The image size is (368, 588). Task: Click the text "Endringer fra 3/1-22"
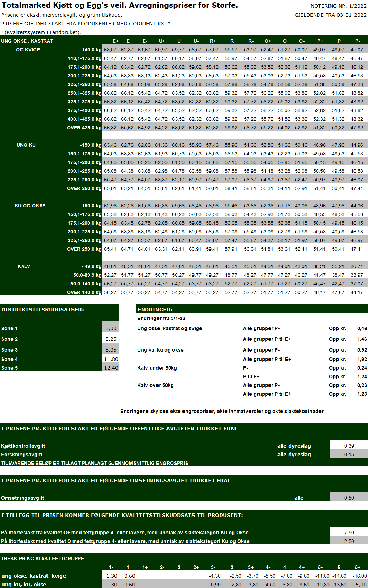coord(161,318)
